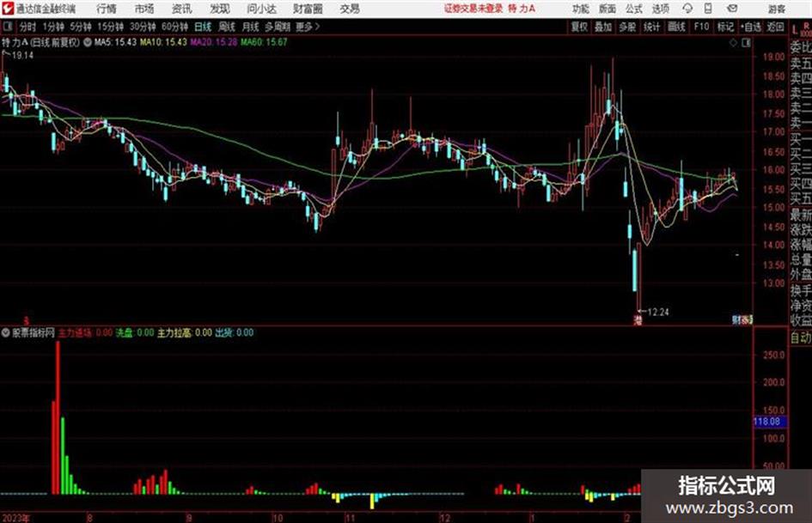Click the month 11 time axis marker
This screenshot has height=523, width=812.
click(x=350, y=518)
